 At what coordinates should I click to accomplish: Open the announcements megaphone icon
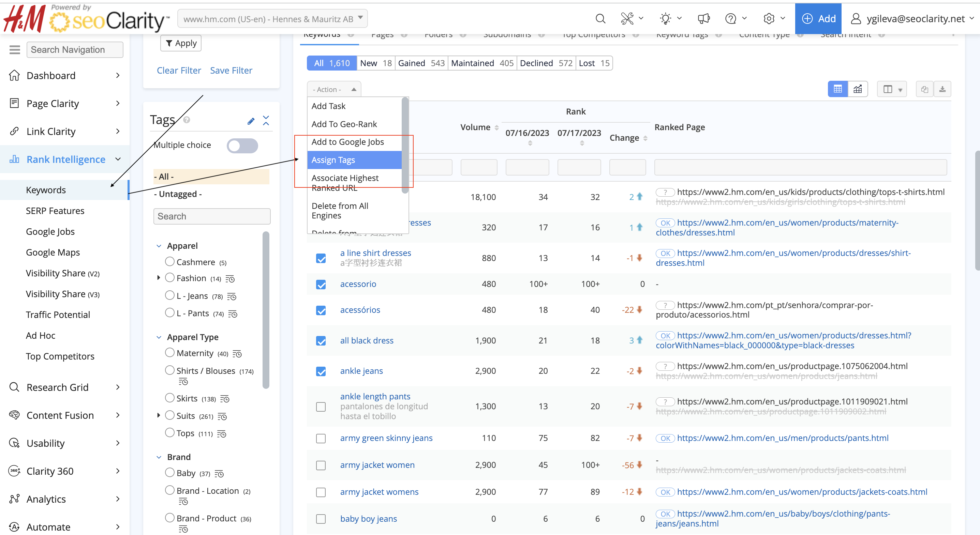703,19
